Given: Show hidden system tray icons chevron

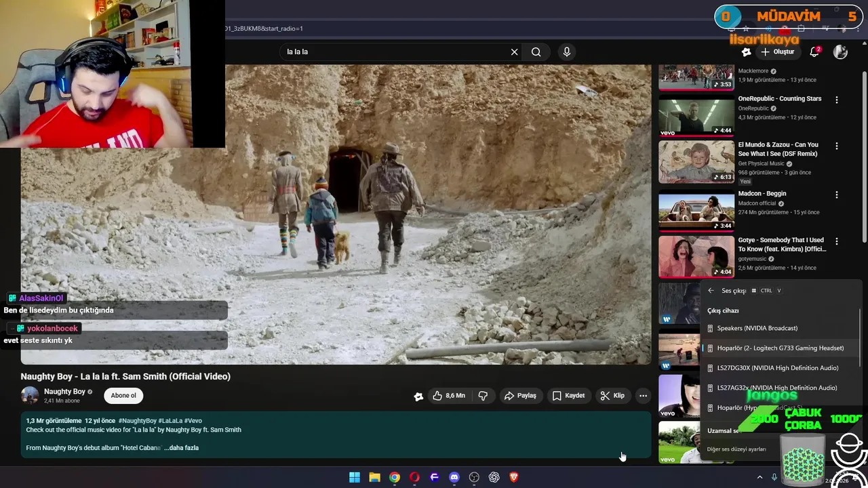Looking at the screenshot, I should tap(759, 477).
